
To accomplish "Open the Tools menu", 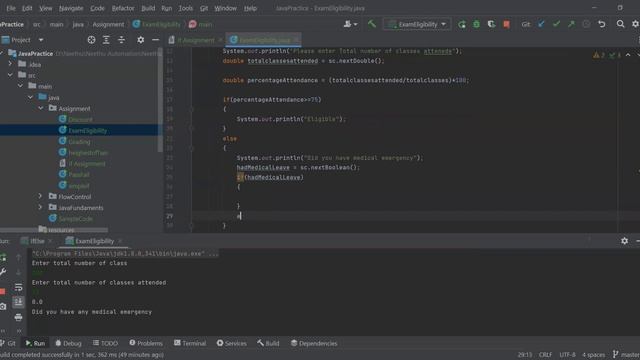I will (x=186, y=8).
